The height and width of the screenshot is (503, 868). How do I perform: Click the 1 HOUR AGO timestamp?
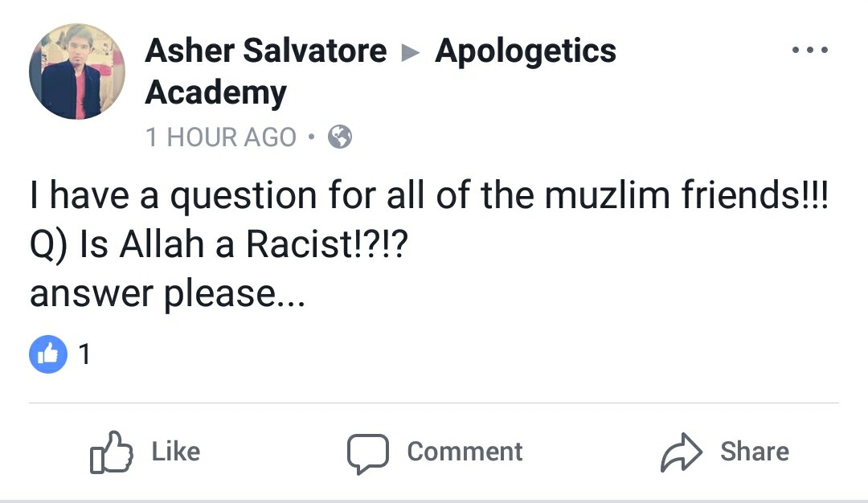click(x=221, y=138)
